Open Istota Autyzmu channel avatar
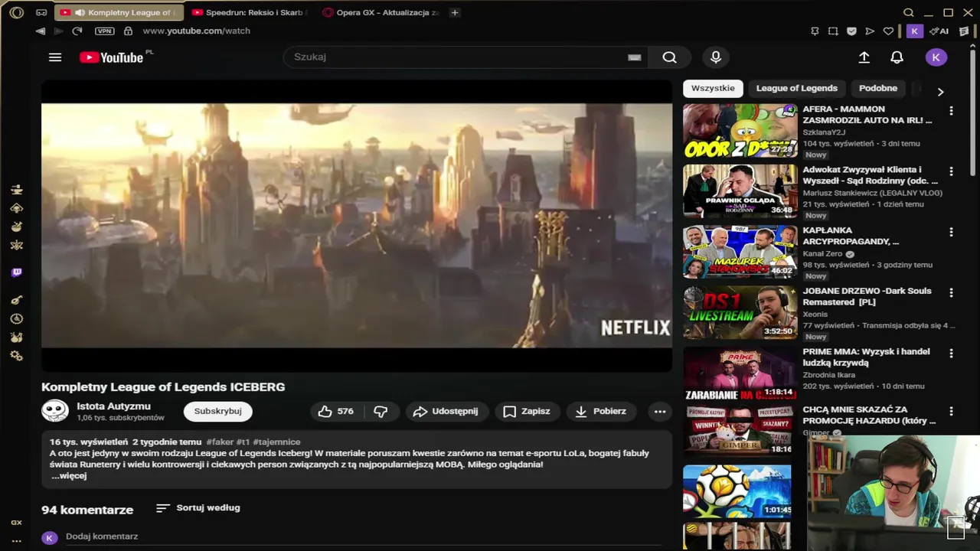The width and height of the screenshot is (980, 551). coord(55,411)
